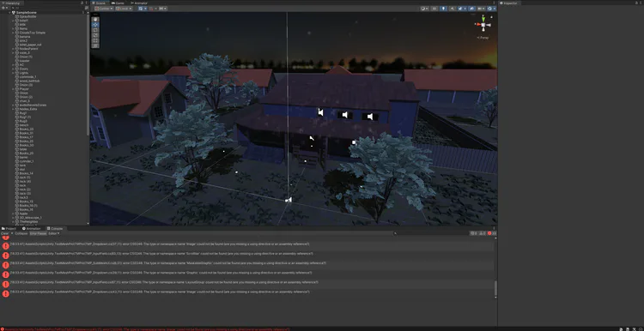The height and width of the screenshot is (331, 644).
Task: Click the Inspector panel lock icon
Action: tap(636, 3)
